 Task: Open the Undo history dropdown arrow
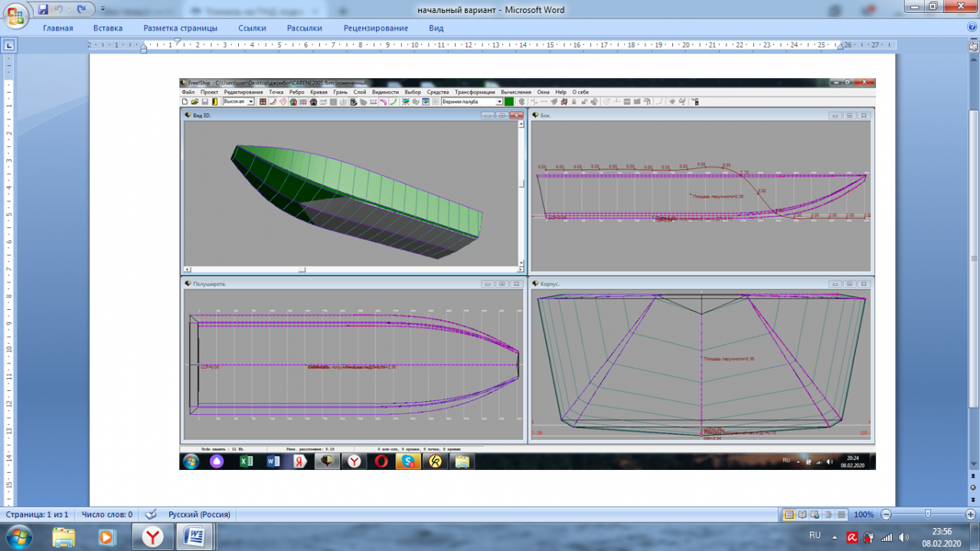(68, 10)
